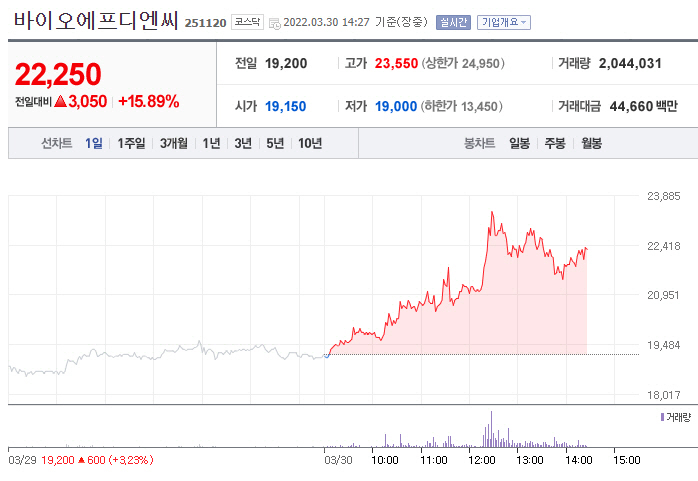Click the calendar icon beside the date
The width and height of the screenshot is (698, 481).
[x=275, y=22]
